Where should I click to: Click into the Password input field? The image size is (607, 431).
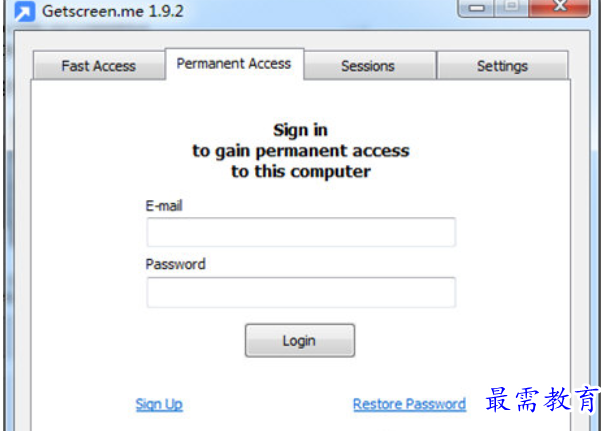301,292
